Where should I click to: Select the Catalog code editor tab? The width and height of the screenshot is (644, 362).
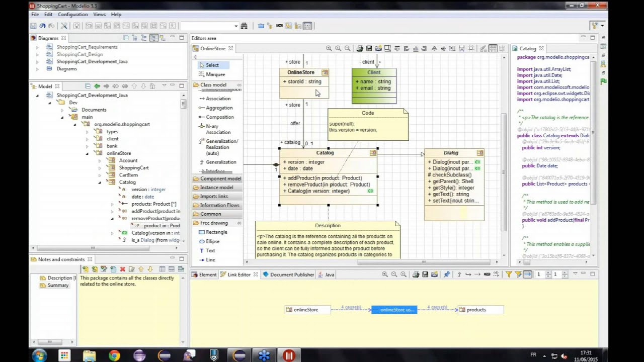(527, 49)
